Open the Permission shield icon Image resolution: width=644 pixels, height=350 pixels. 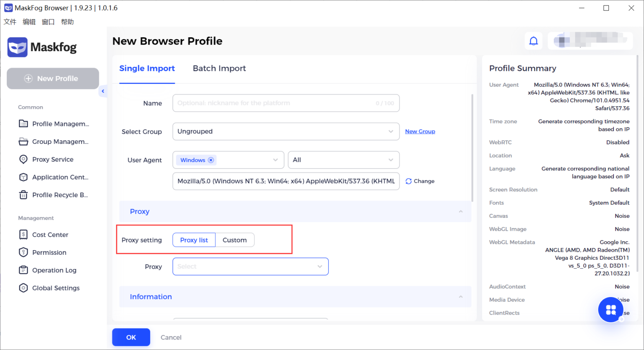(23, 252)
